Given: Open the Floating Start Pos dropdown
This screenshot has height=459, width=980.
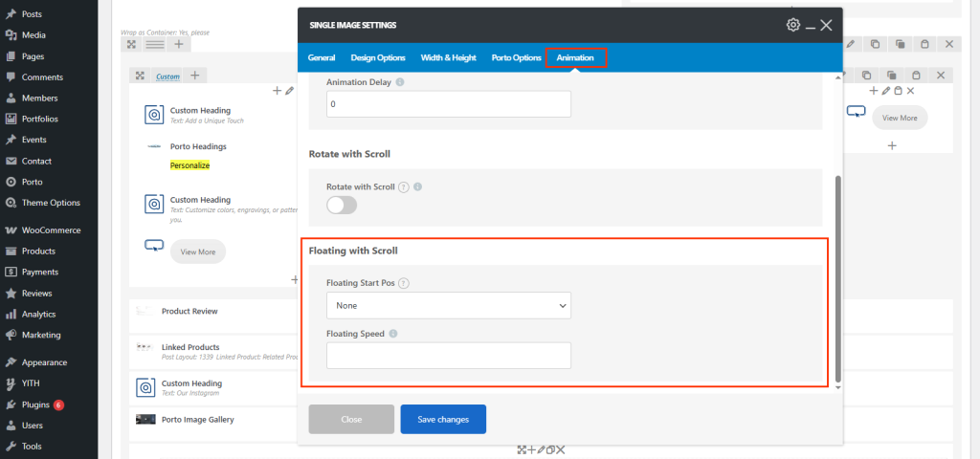Looking at the screenshot, I should pos(448,306).
